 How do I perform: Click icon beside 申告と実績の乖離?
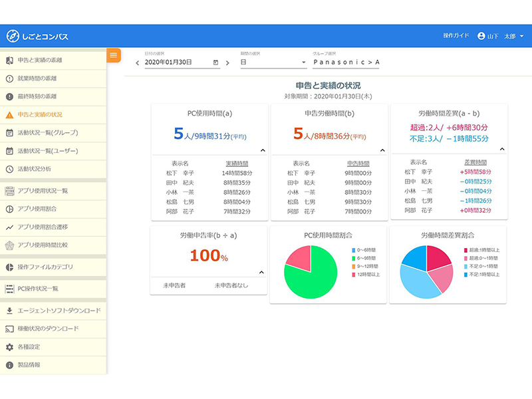tap(9, 60)
